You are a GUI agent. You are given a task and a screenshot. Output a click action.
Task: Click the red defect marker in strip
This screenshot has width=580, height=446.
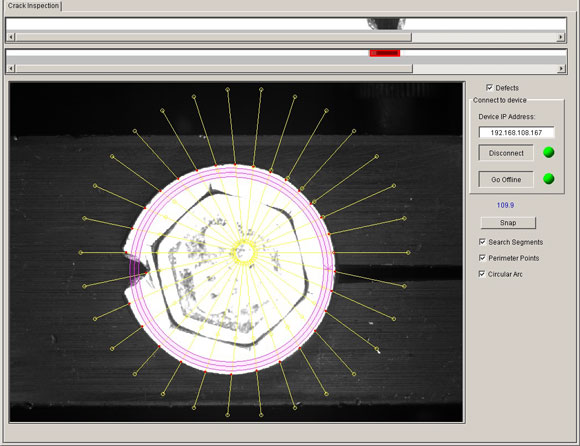385,53
